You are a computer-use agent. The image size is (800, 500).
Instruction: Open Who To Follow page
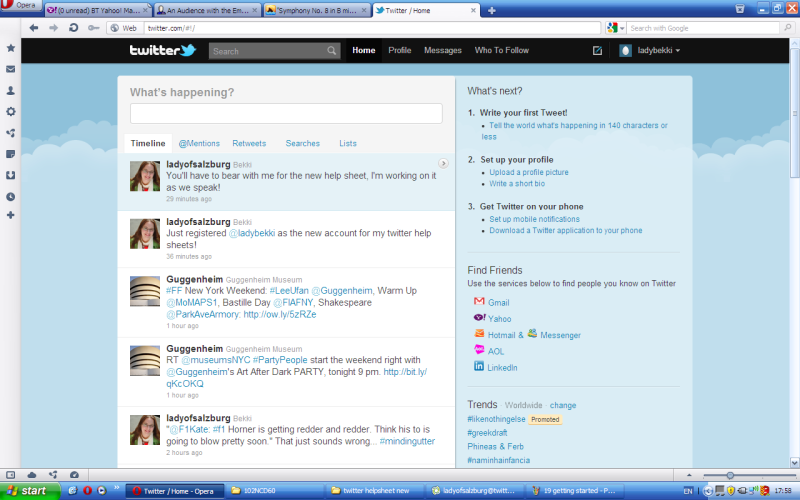[502, 51]
